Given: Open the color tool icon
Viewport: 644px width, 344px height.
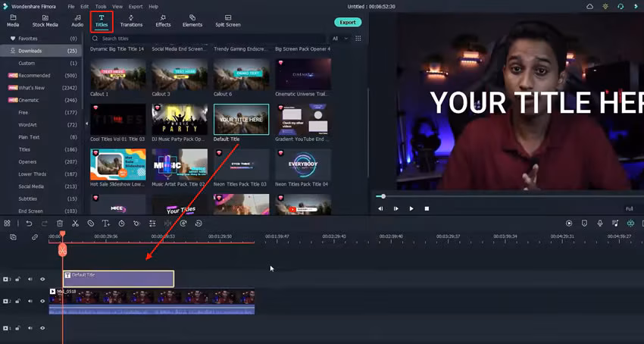Looking at the screenshot, I should (x=137, y=224).
